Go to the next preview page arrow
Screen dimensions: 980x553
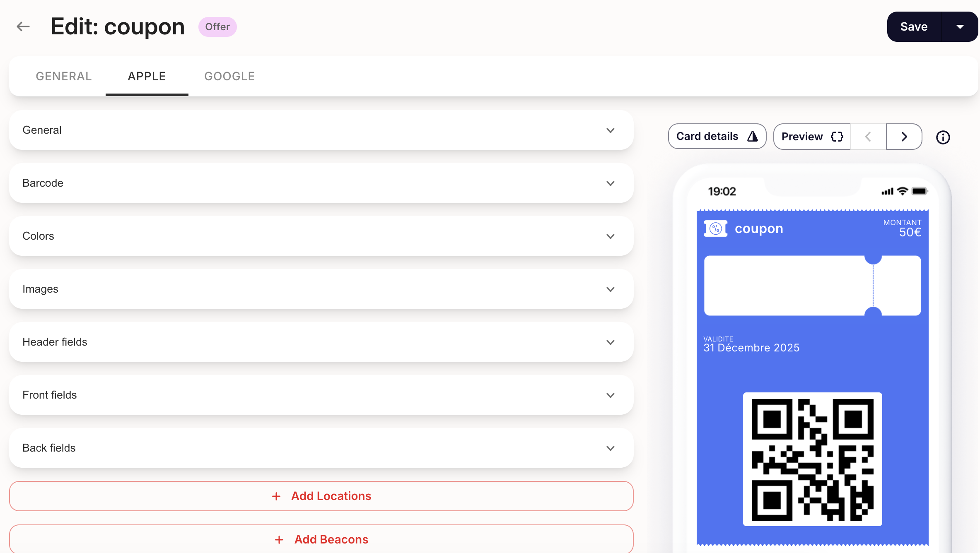point(904,137)
